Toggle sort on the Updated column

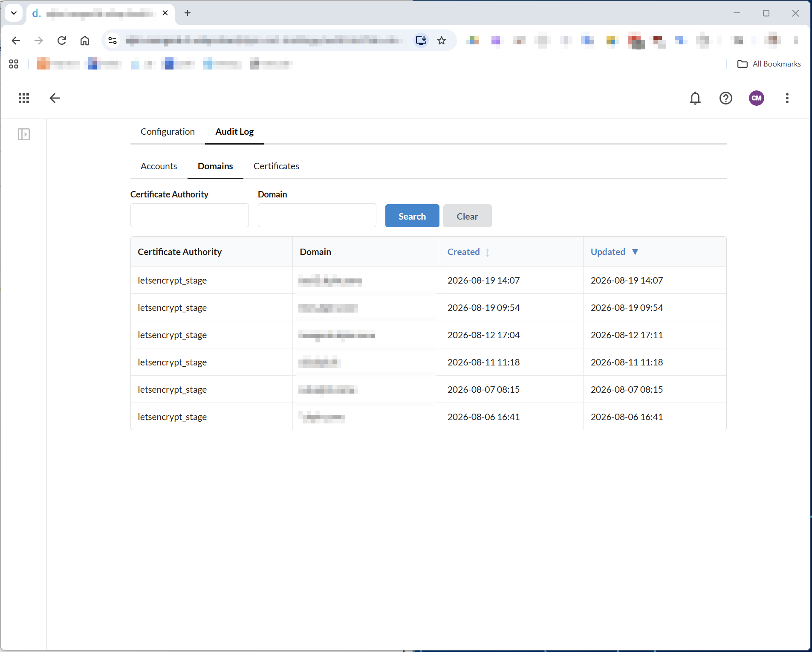614,252
